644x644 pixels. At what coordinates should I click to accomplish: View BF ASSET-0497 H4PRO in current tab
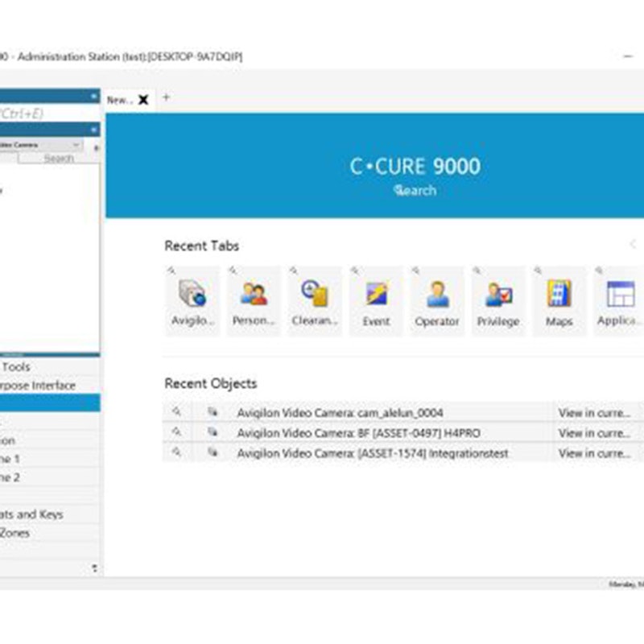point(594,433)
